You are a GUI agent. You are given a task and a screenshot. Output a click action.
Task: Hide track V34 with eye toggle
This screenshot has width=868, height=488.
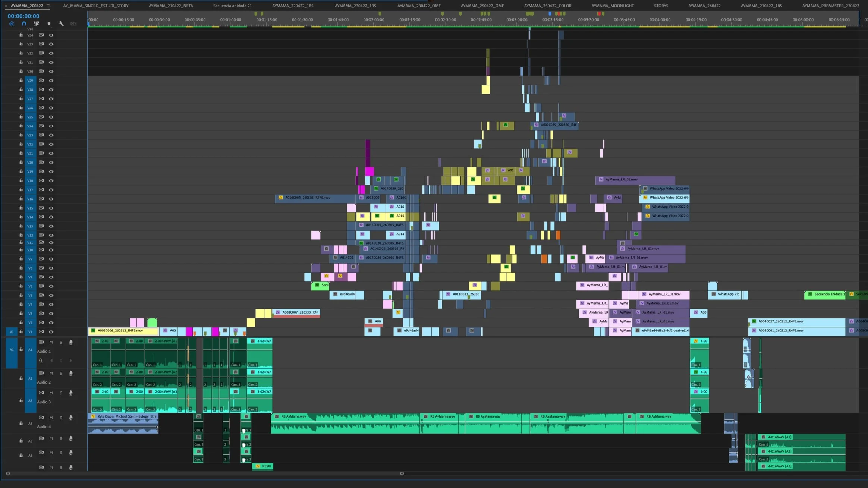(x=51, y=35)
